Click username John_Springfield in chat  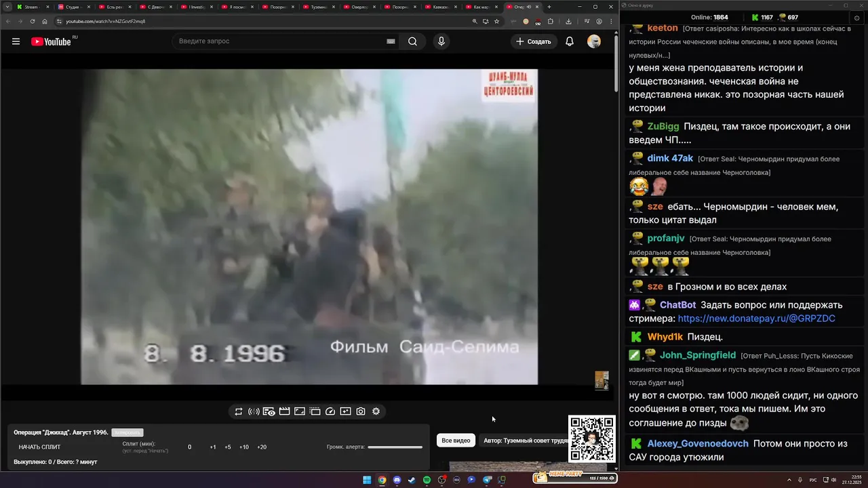coord(698,355)
